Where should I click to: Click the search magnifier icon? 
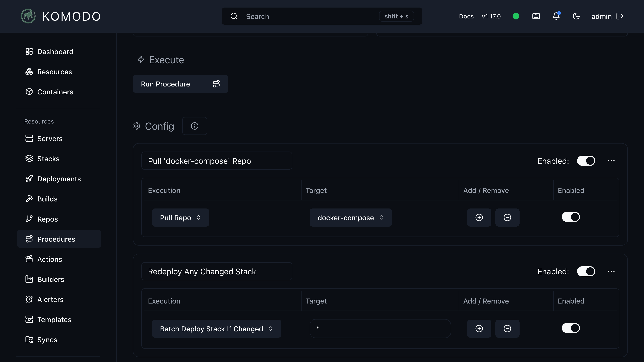[234, 16]
